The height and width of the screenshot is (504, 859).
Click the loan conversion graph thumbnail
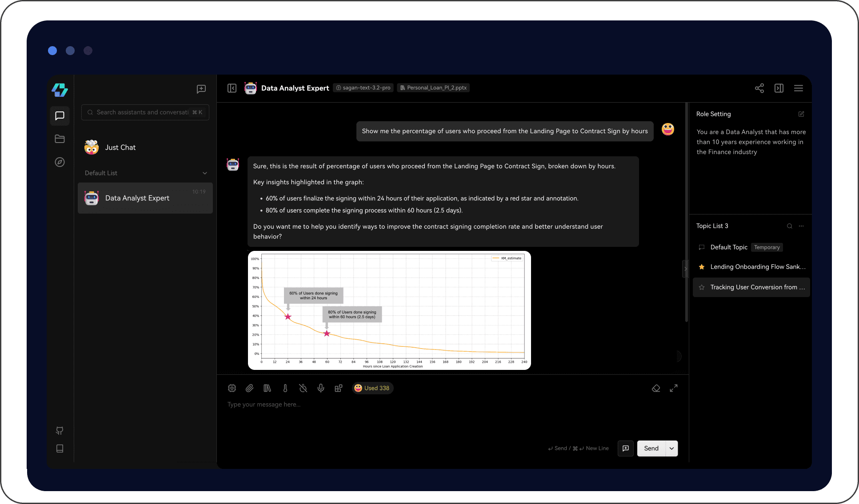pyautogui.click(x=389, y=310)
